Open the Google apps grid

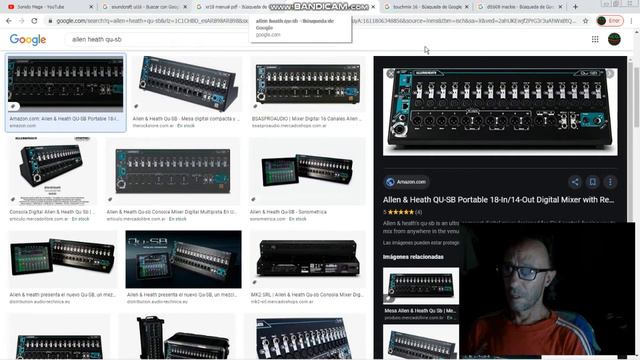click(595, 39)
